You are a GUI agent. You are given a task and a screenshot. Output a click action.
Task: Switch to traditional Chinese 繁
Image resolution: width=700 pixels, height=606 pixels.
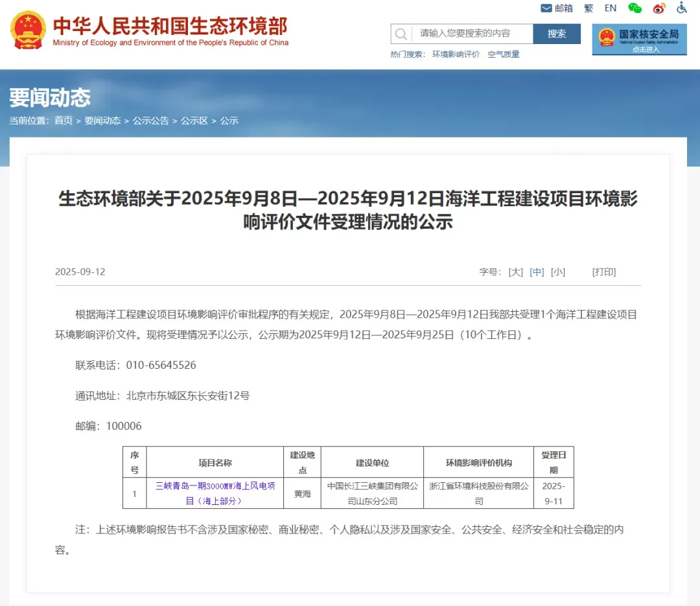589,8
